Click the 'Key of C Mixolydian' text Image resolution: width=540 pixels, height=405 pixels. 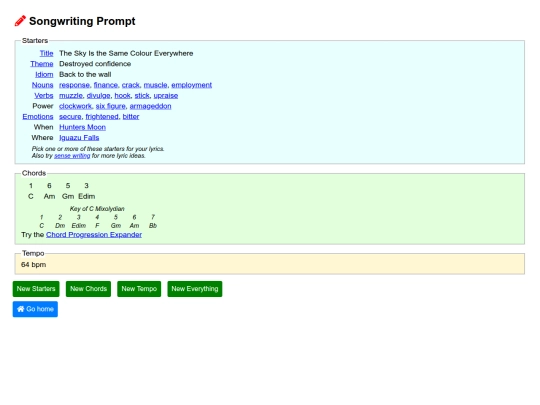click(x=97, y=209)
